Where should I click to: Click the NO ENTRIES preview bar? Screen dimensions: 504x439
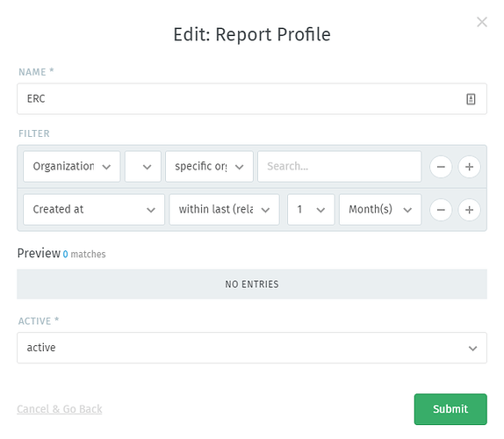(x=252, y=284)
